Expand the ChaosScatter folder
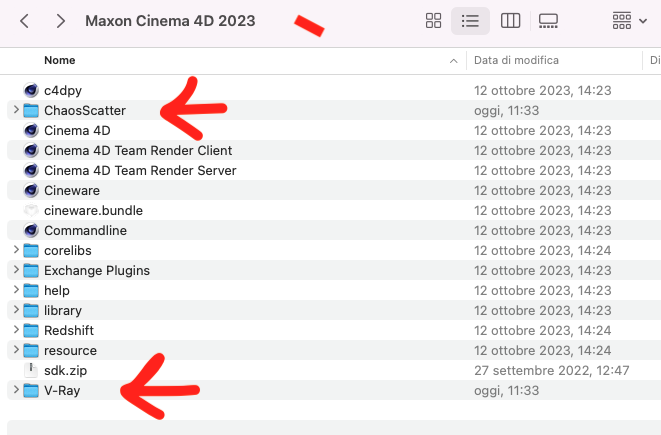661x435 pixels. (x=16, y=110)
